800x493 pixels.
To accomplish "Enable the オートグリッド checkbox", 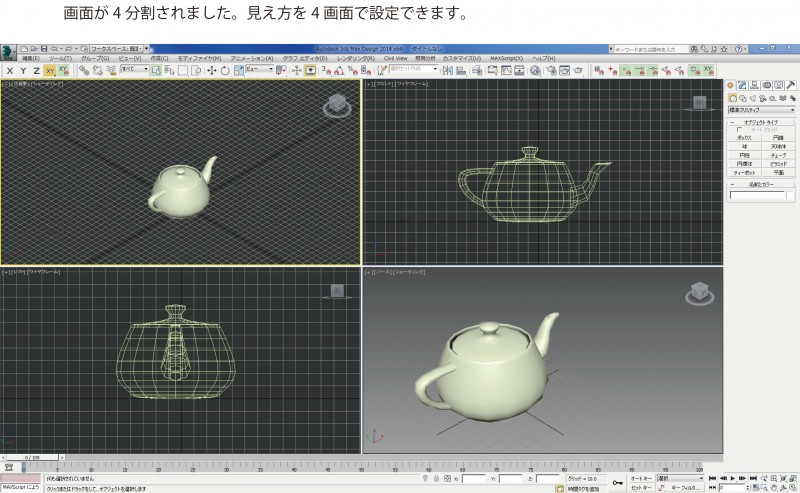I will (x=740, y=129).
